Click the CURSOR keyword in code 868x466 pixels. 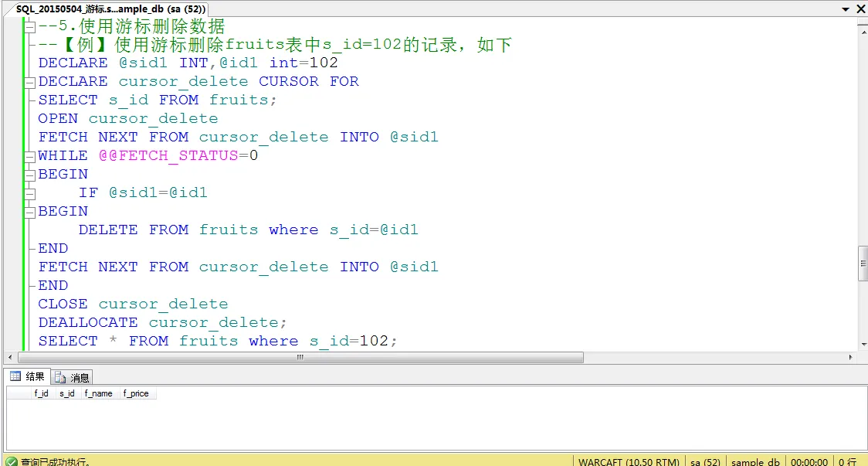(x=289, y=81)
